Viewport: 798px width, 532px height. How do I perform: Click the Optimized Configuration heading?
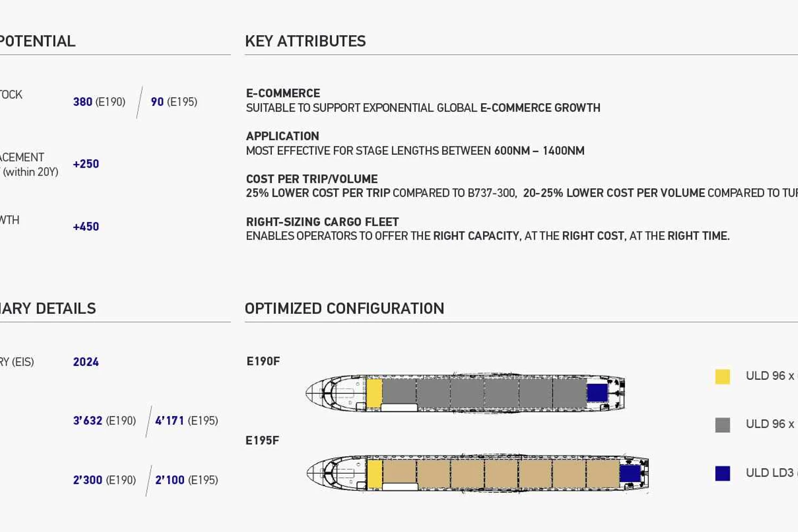pyautogui.click(x=344, y=308)
